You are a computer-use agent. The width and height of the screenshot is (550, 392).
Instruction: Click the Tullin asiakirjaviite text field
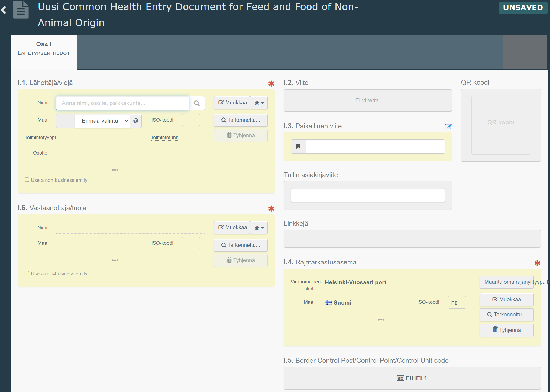(368, 195)
